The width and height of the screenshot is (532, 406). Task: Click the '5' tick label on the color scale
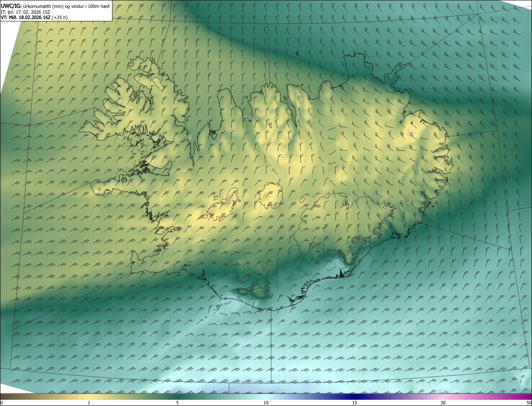[177, 403]
